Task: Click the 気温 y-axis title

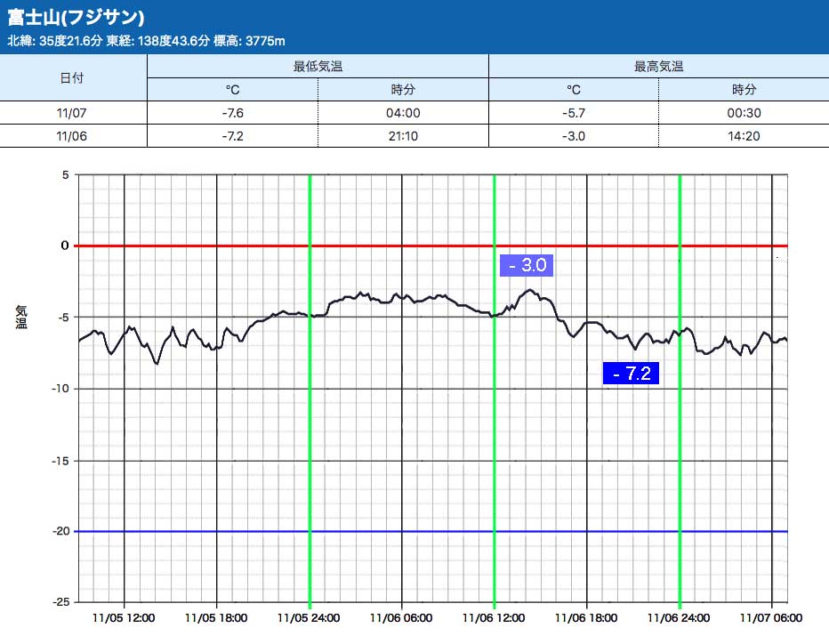Action: [21, 317]
